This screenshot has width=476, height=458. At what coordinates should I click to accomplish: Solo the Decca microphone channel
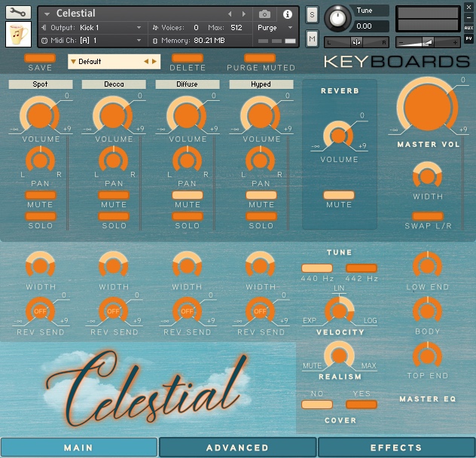[114, 216]
